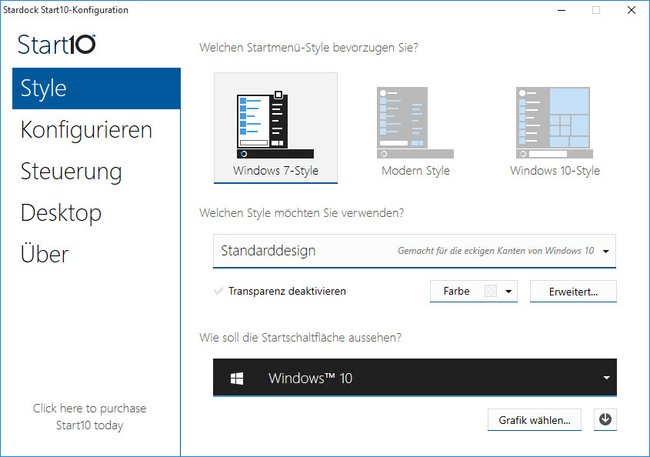Click the purchase Start10 today link
The width and height of the screenshot is (650, 457).
(x=90, y=417)
